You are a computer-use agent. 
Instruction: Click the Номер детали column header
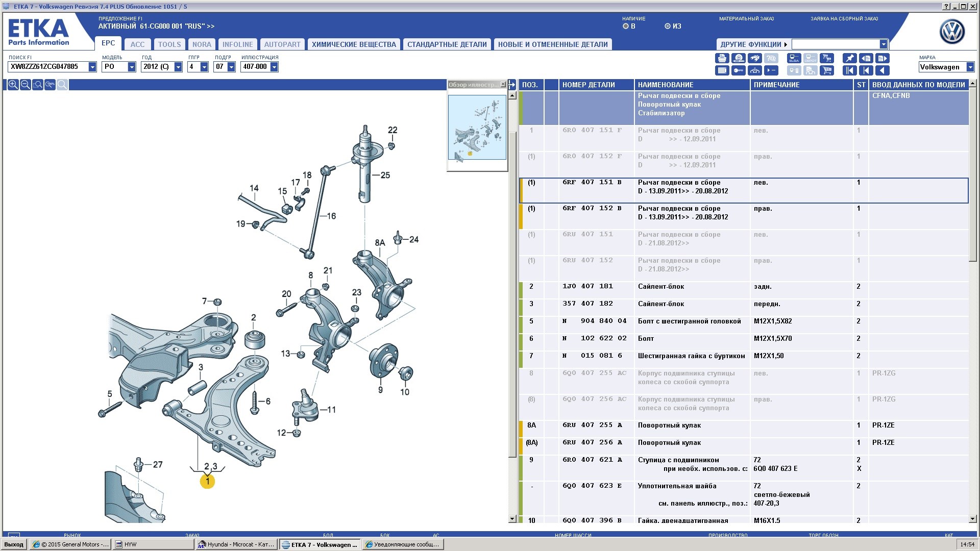pyautogui.click(x=596, y=85)
